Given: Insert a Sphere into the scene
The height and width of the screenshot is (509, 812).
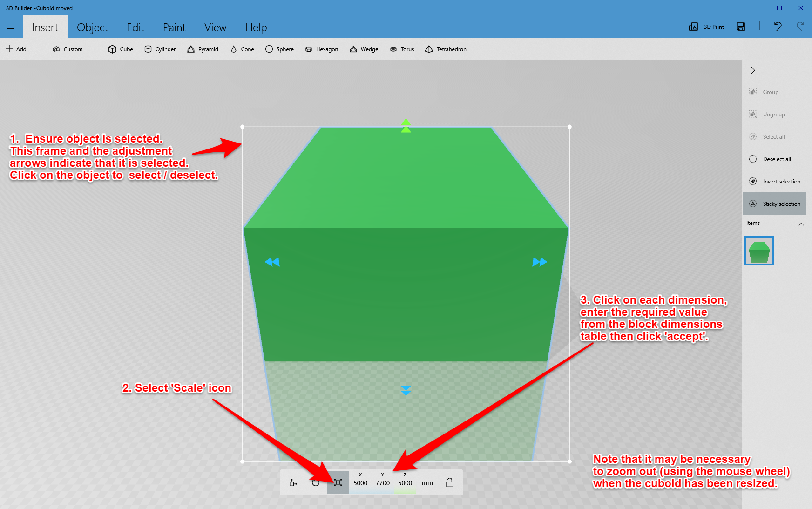Looking at the screenshot, I should [x=279, y=49].
